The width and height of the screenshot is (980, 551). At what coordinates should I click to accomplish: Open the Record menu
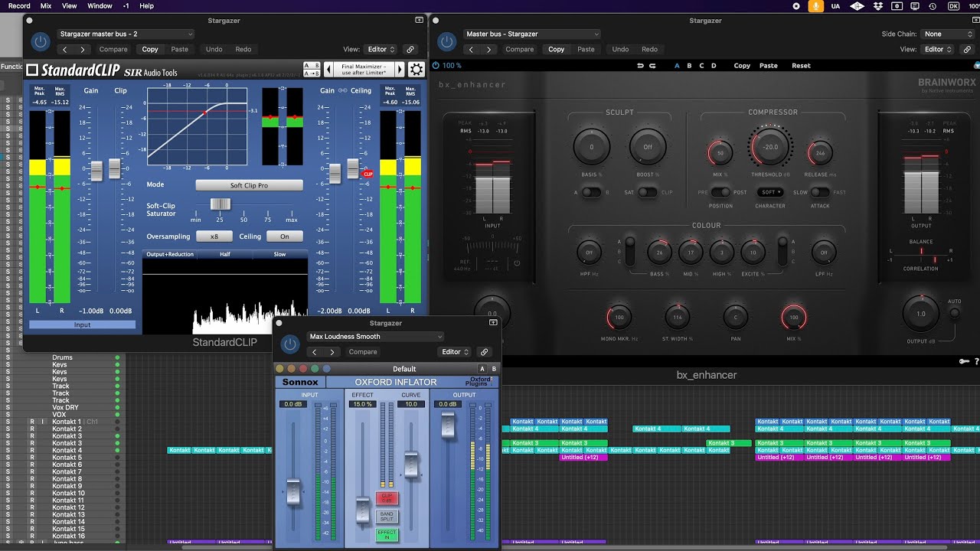[x=19, y=5]
